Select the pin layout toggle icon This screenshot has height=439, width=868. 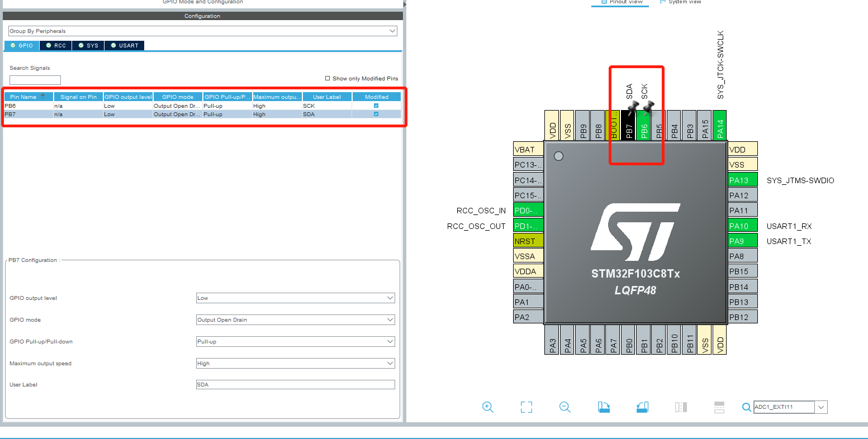681,407
